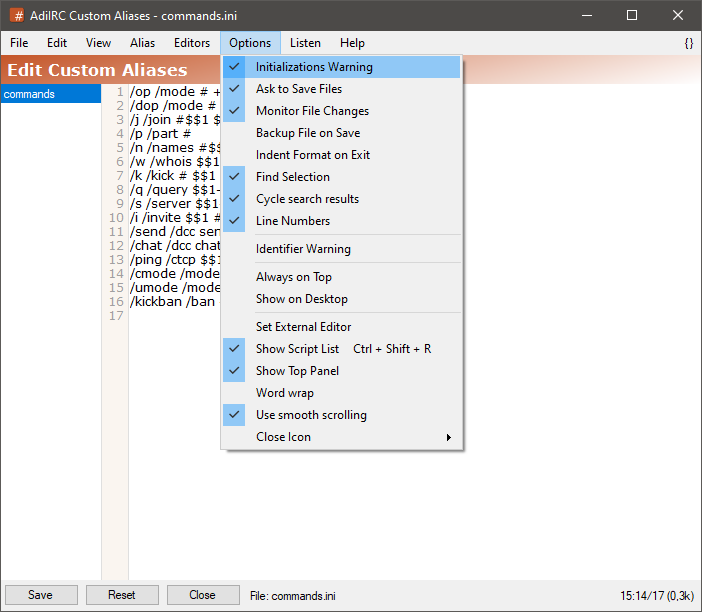Image resolution: width=702 pixels, height=612 pixels.
Task: Expand the Close Icon submenu
Action: pyautogui.click(x=342, y=437)
